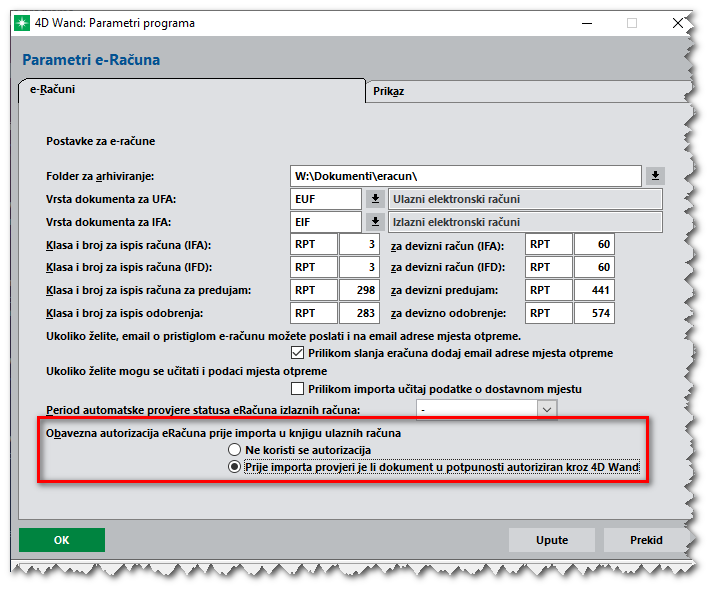Click the archive folder path input field
The image size is (713, 592).
coord(465,176)
